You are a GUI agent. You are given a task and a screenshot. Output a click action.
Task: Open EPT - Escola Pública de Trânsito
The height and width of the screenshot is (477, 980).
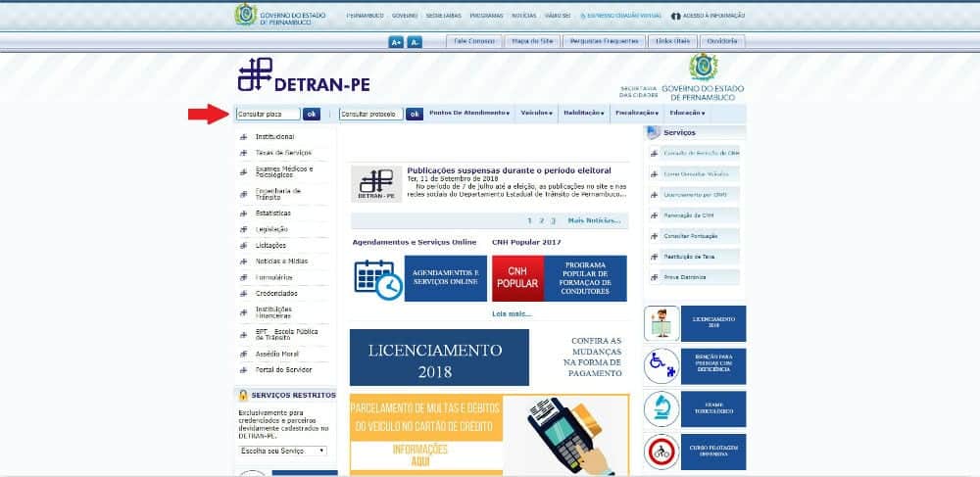(x=287, y=335)
